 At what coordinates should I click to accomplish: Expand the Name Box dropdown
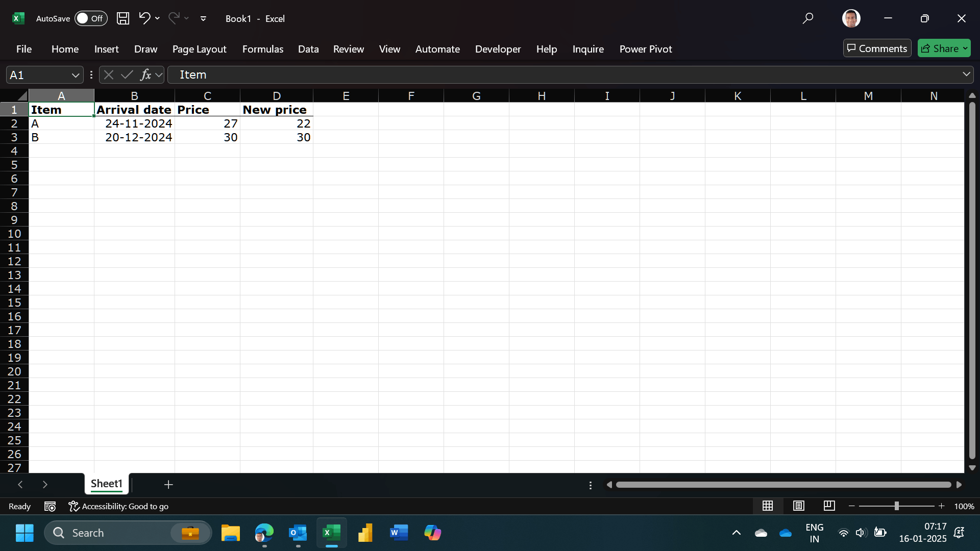click(x=76, y=76)
